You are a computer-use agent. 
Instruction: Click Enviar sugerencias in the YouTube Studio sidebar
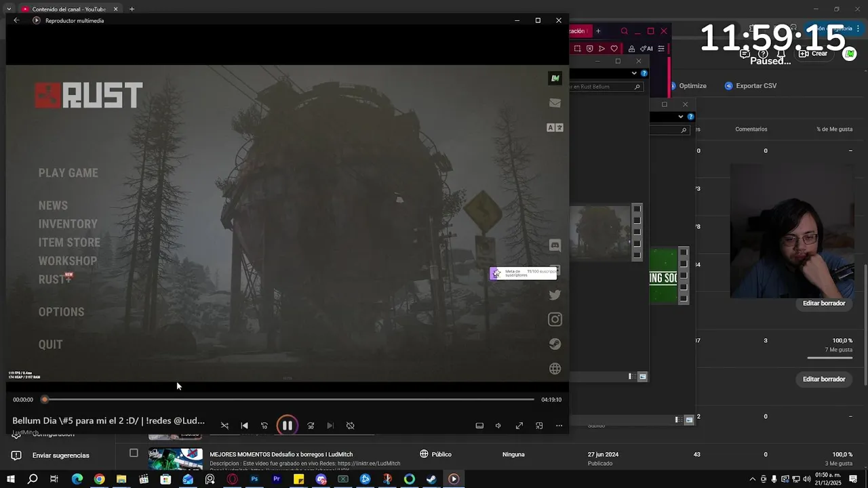[52, 455]
